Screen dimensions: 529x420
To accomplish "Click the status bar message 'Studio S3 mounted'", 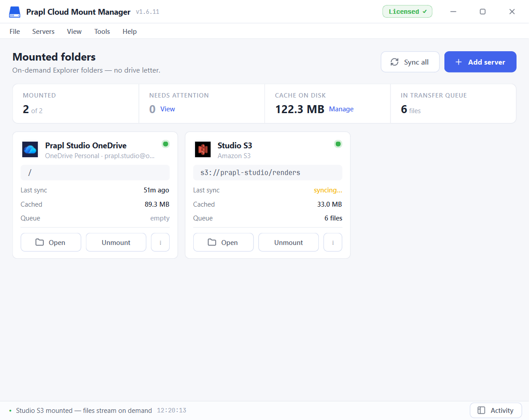I will coord(84,411).
